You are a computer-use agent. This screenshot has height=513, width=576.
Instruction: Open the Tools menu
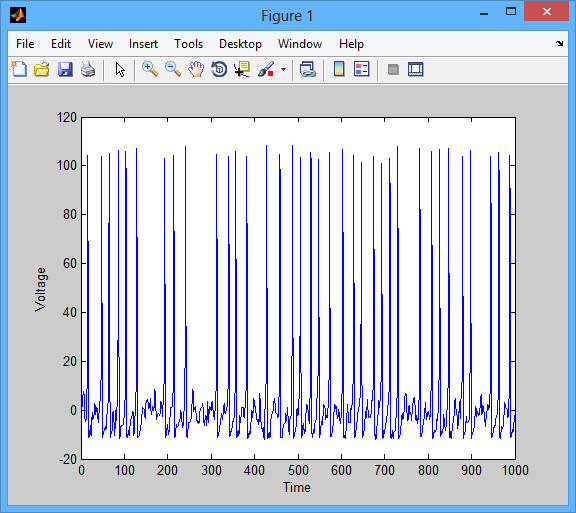point(188,44)
